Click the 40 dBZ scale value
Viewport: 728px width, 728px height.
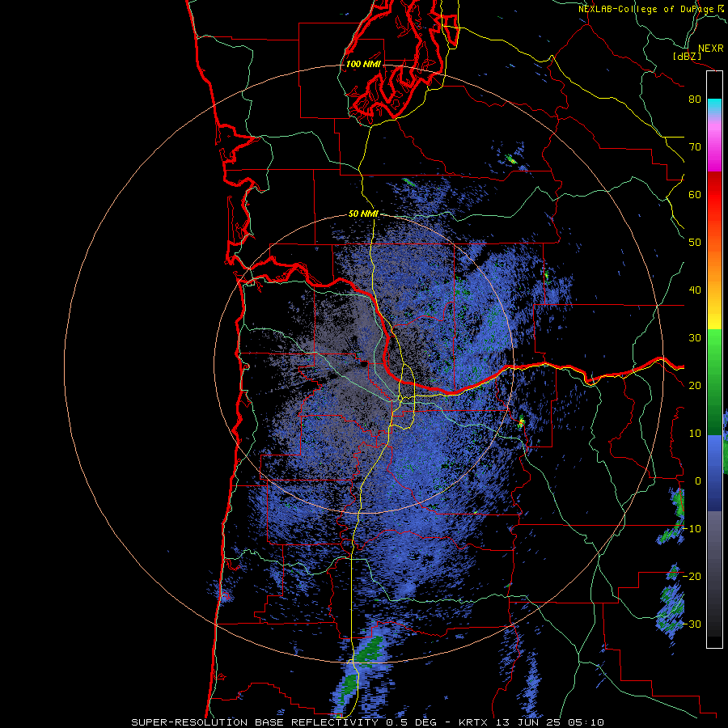[695, 290]
